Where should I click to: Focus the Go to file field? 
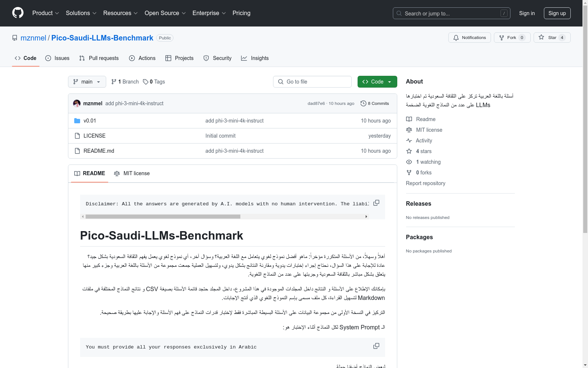312,82
